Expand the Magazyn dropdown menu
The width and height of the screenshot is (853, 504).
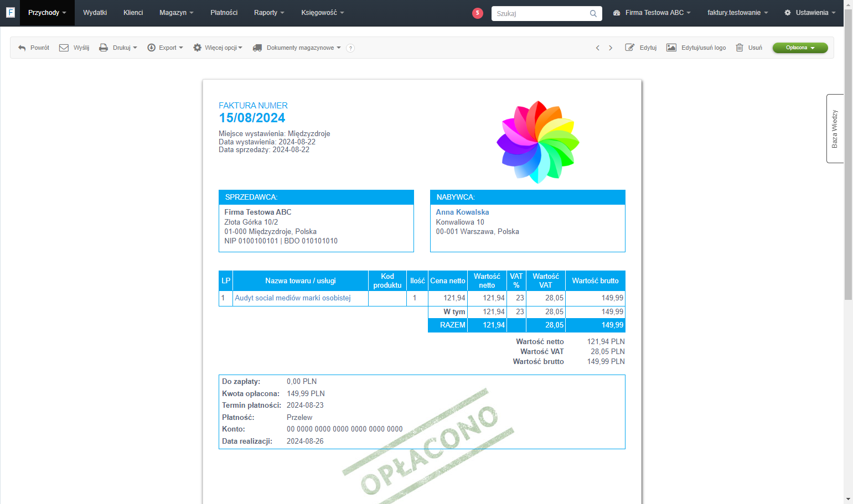point(177,13)
